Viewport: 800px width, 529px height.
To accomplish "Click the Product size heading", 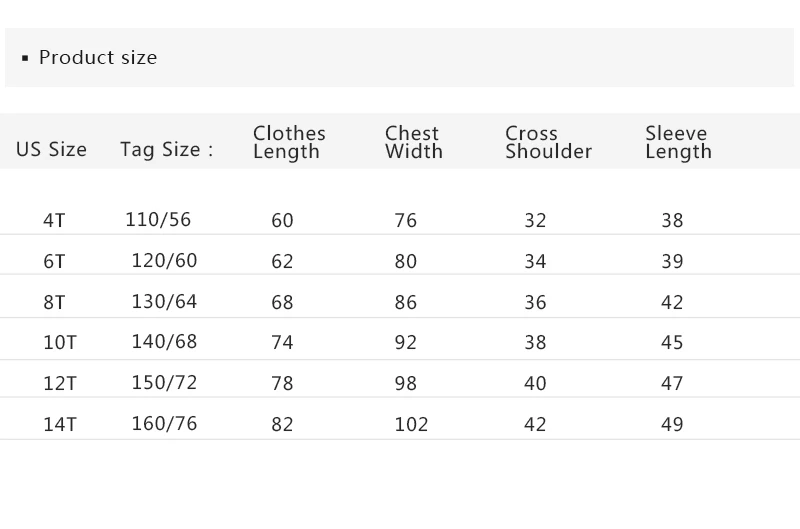I will (x=97, y=58).
